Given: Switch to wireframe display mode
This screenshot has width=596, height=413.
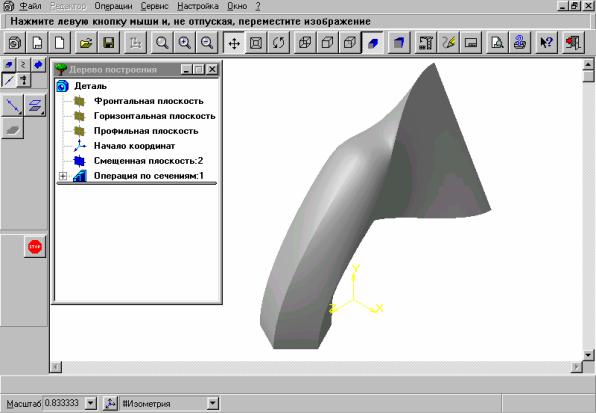Looking at the screenshot, I should (305, 43).
